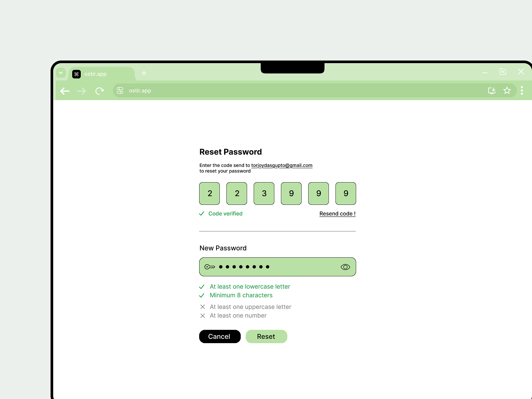
Task: Open the browser three-dot menu
Action: point(522,90)
